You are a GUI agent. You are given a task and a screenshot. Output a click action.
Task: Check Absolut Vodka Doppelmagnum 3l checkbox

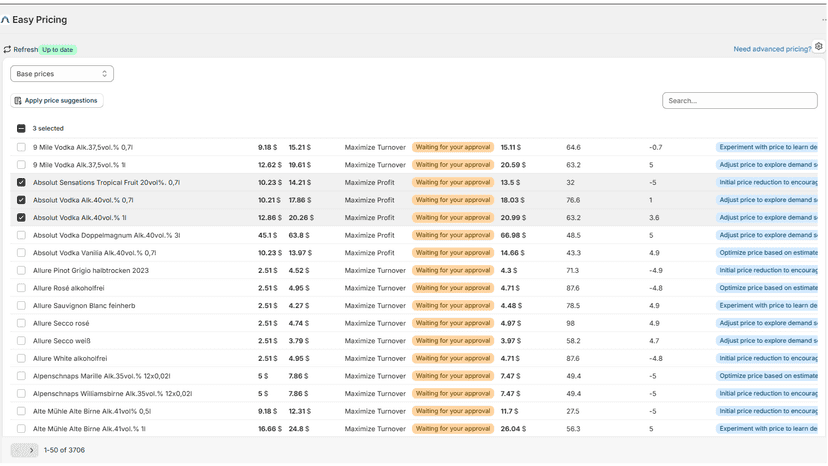tap(21, 235)
